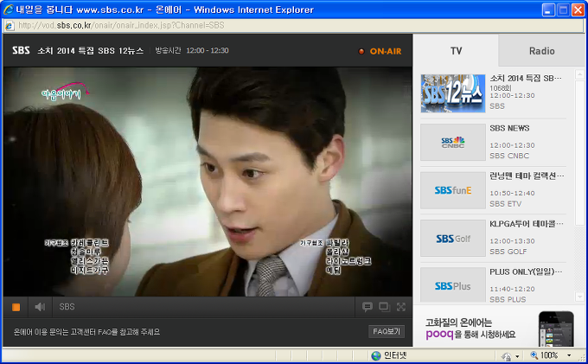This screenshot has height=364, width=588.
Task: Mute the player volume speaker icon
Action: coord(40,307)
